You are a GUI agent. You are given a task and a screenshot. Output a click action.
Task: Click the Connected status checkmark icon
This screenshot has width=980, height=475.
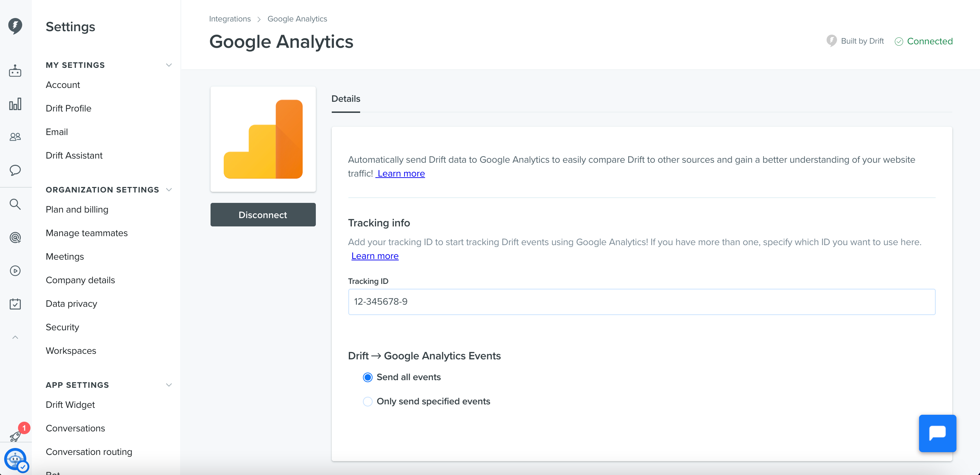899,42
